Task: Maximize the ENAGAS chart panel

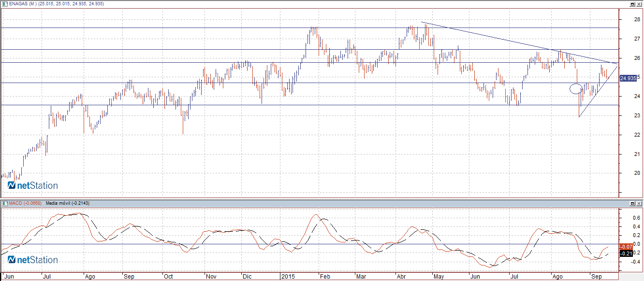Action: click(x=632, y=3)
